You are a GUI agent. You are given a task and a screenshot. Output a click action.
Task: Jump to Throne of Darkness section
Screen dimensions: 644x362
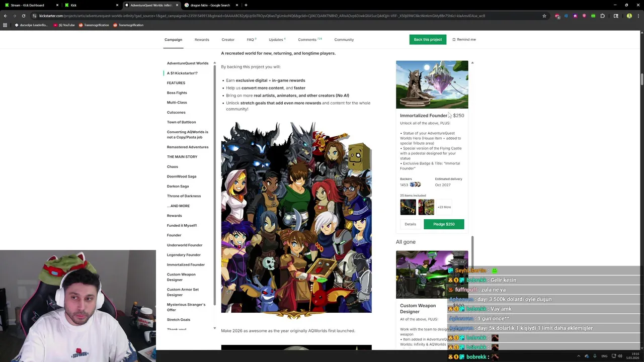(184, 196)
